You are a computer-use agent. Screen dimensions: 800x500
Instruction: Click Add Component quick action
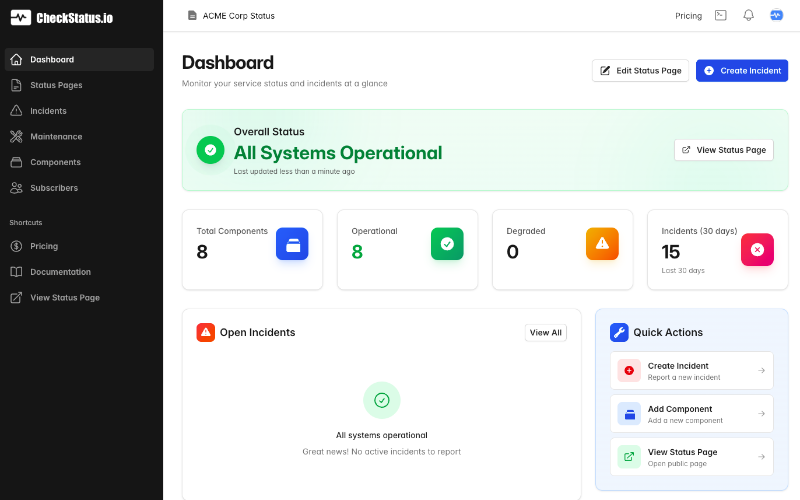(x=691, y=413)
